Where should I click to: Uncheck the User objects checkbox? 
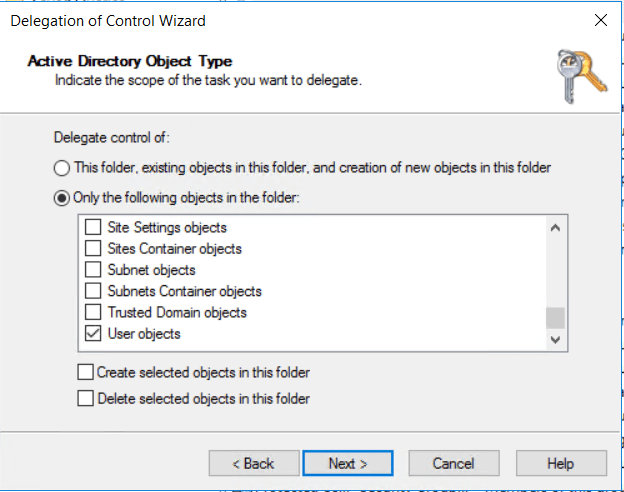click(x=92, y=333)
